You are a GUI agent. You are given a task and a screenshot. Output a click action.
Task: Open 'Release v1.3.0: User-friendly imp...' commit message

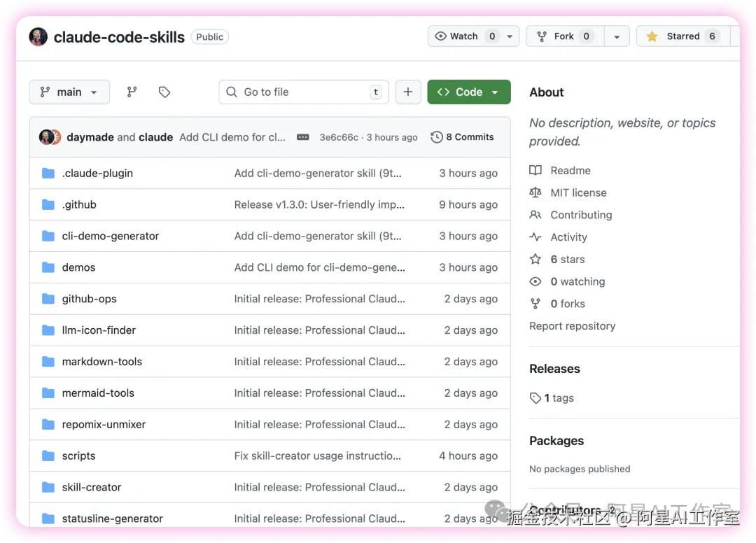tap(319, 205)
